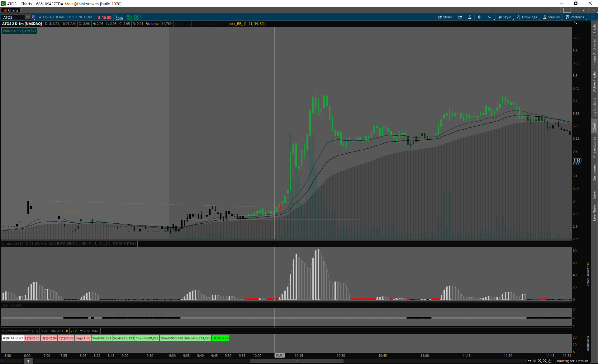The width and height of the screenshot is (598, 364).
Task: Switch to the Level II side tab
Action: pos(594,193)
